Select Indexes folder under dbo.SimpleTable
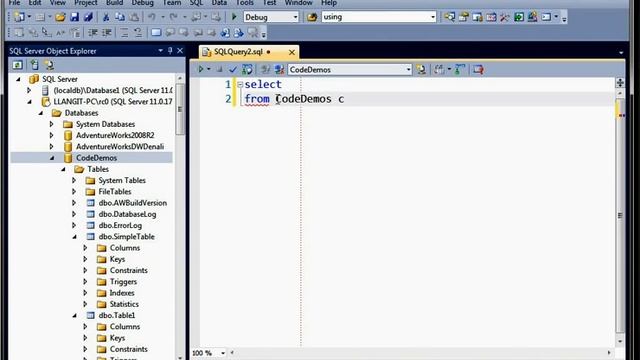 pyautogui.click(x=122, y=293)
